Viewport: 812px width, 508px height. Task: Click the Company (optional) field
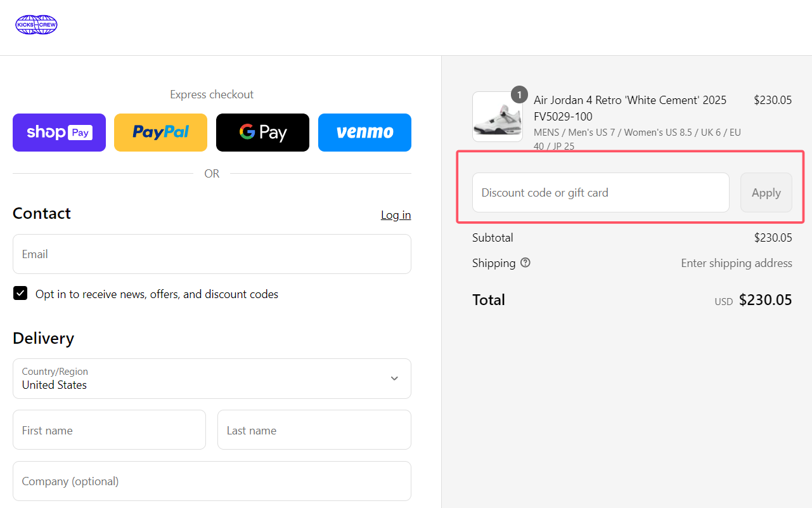(x=212, y=481)
